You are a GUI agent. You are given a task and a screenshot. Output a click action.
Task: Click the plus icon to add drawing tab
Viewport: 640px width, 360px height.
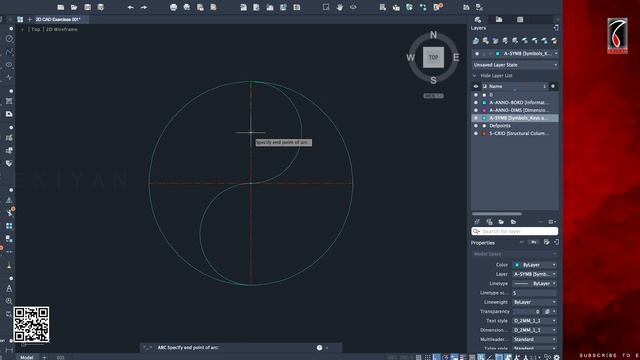coord(29,19)
